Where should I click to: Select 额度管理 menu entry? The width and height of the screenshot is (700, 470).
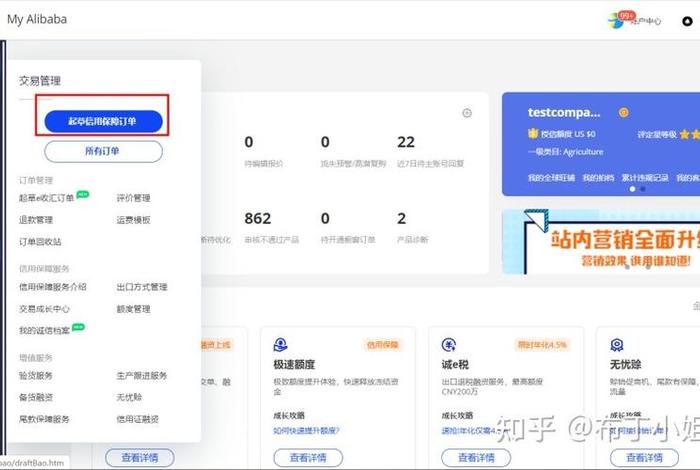(x=133, y=308)
